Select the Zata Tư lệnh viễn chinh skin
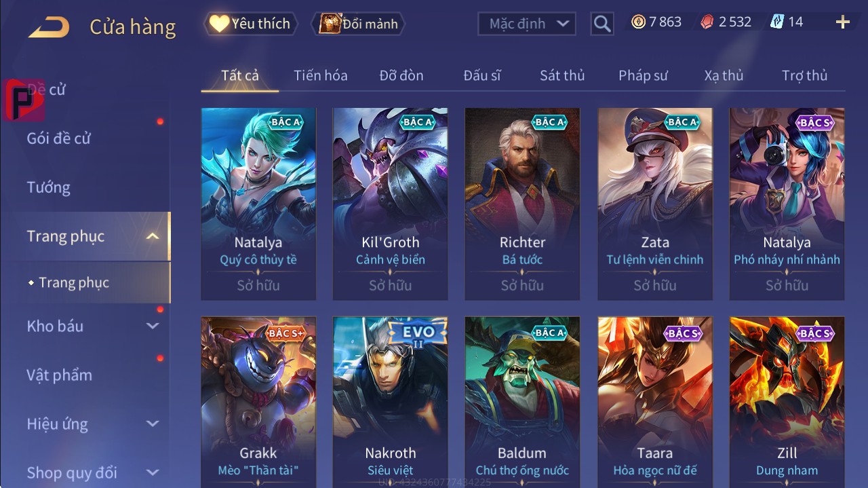The width and height of the screenshot is (868, 488). point(655,204)
